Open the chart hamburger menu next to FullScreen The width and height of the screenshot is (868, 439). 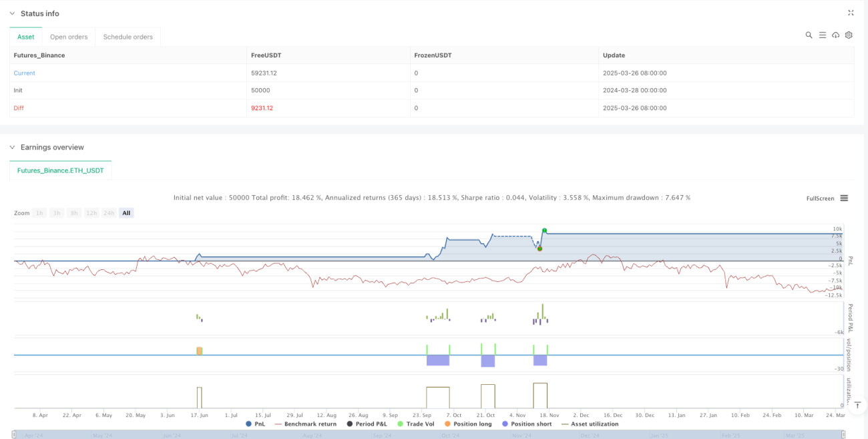[844, 198]
